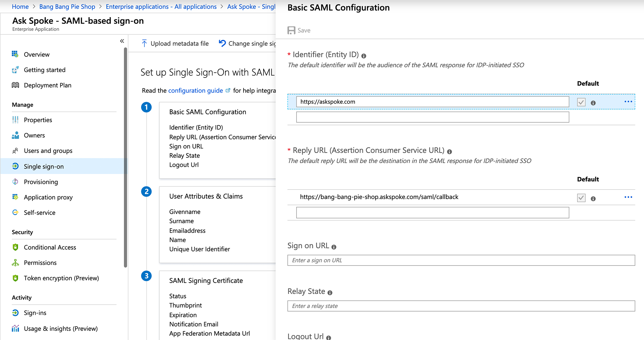This screenshot has width=644, height=340.
Task: Click the Owners people icon
Action: pos(15,135)
